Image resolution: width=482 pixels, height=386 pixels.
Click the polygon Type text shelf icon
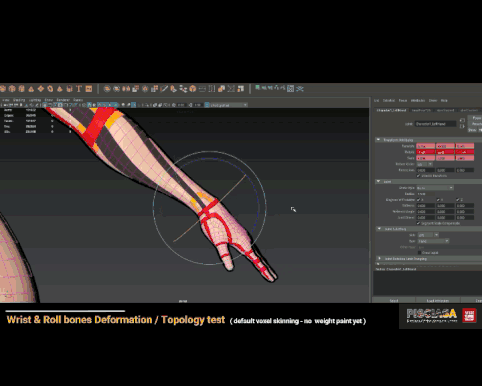[79, 89]
